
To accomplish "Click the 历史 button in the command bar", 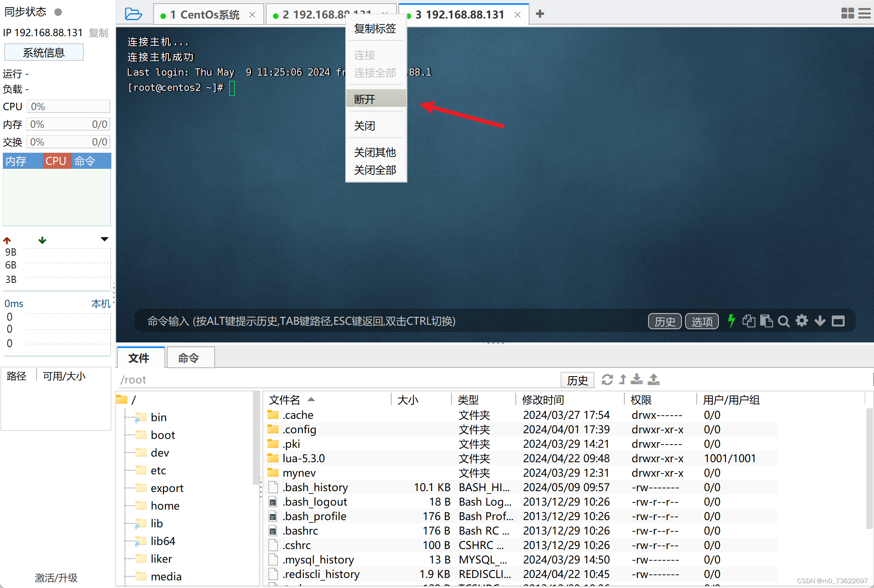I will pos(665,321).
